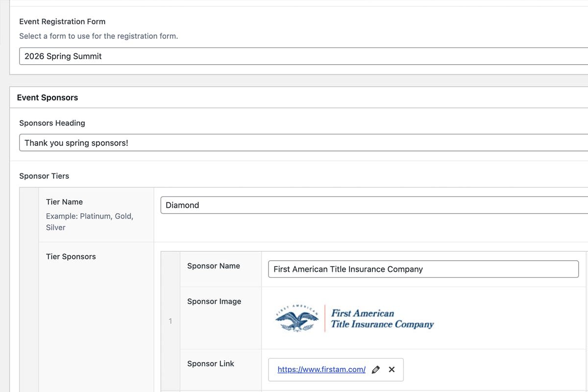Image resolution: width=588 pixels, height=392 pixels.
Task: Click the Sponsor Image label
Action: click(214, 301)
